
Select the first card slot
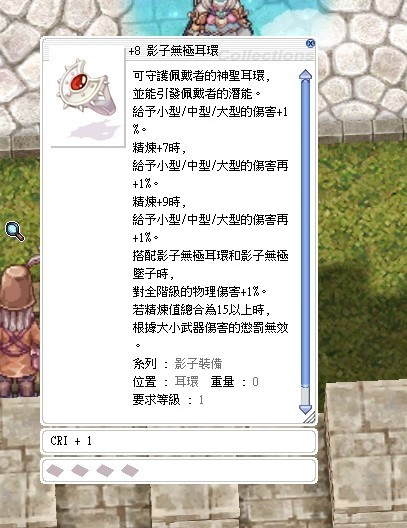[55, 470]
